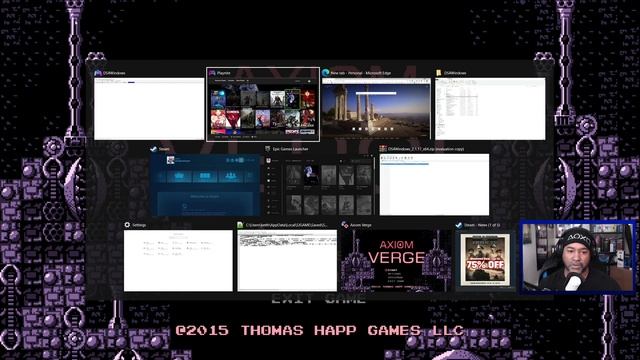Switch to the Axiom Verge game thumbnail
This screenshot has height=360, width=640.
pos(396,260)
